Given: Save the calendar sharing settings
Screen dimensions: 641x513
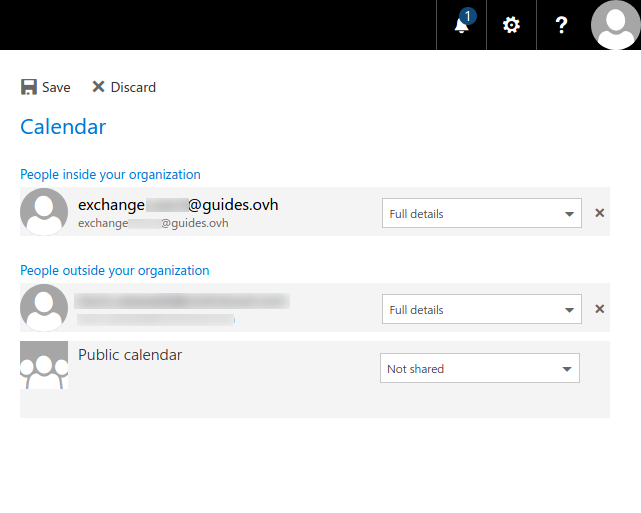Looking at the screenshot, I should click(x=46, y=87).
